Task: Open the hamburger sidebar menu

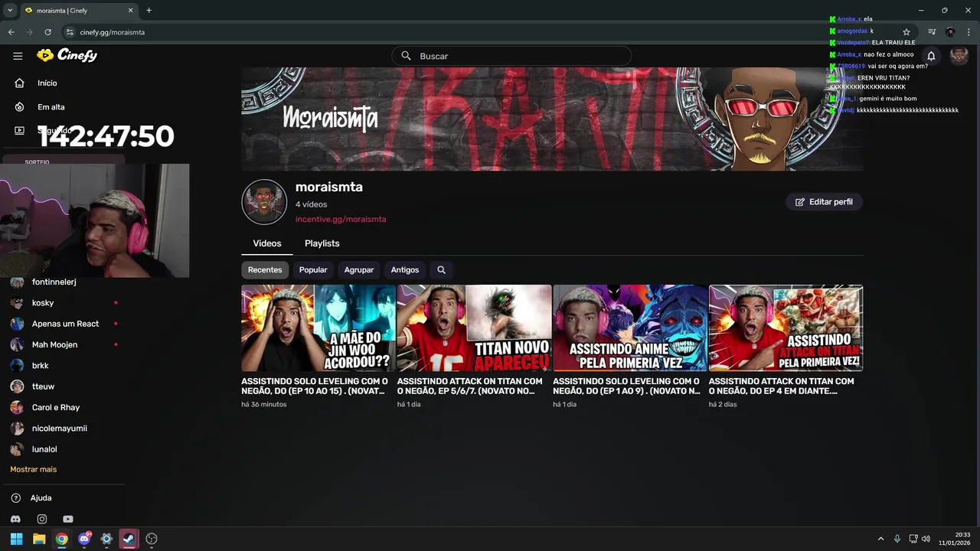Action: (18, 56)
